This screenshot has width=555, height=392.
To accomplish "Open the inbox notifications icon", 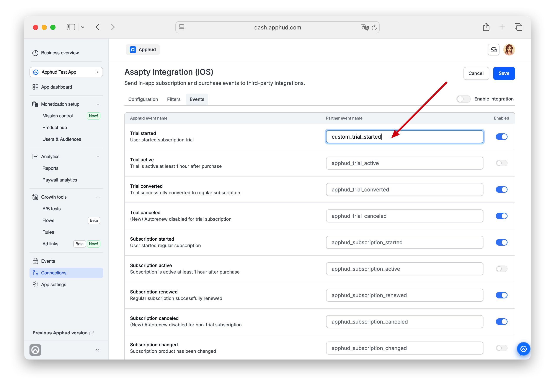I will [494, 50].
